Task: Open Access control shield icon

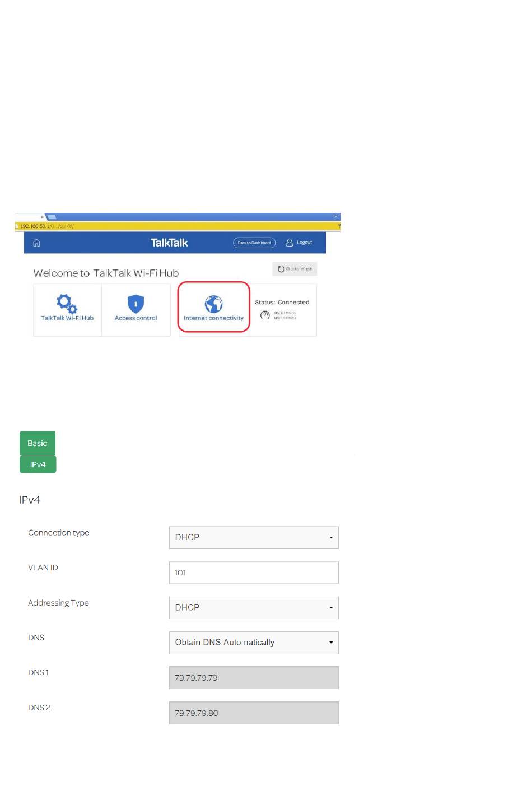Action: (x=136, y=304)
